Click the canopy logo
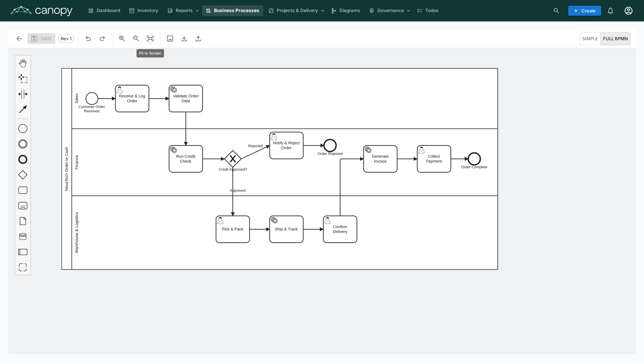Screen dimensions: 644x362 41,11
